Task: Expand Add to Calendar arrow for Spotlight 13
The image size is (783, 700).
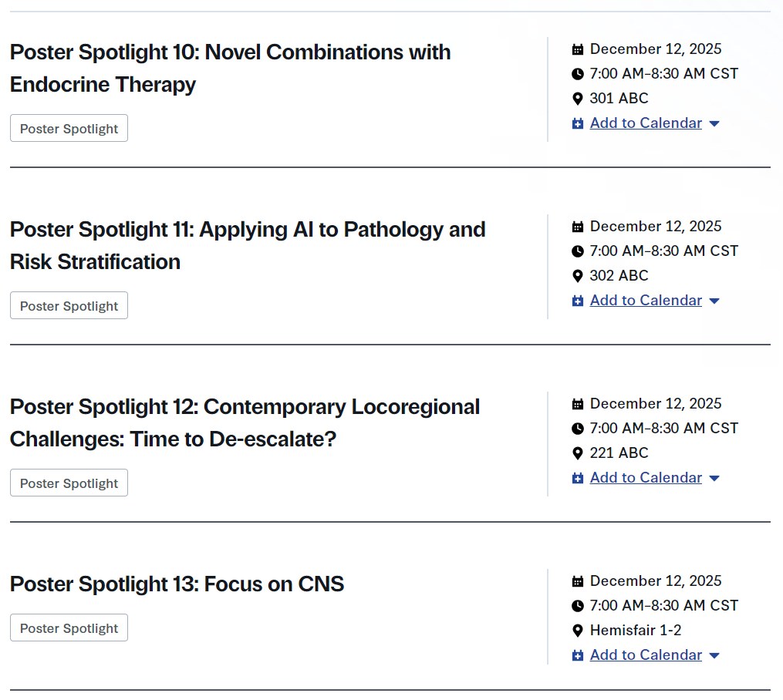Action: click(x=714, y=656)
